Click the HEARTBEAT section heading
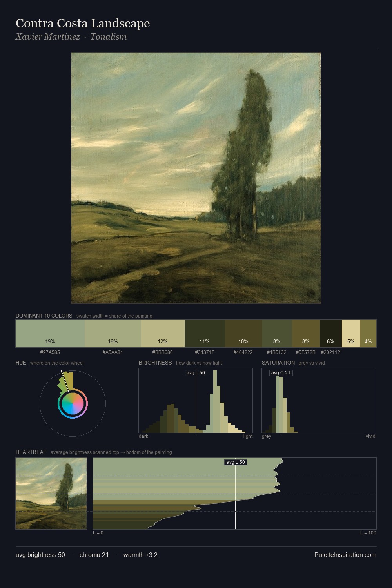This screenshot has width=392, height=588. [31, 452]
